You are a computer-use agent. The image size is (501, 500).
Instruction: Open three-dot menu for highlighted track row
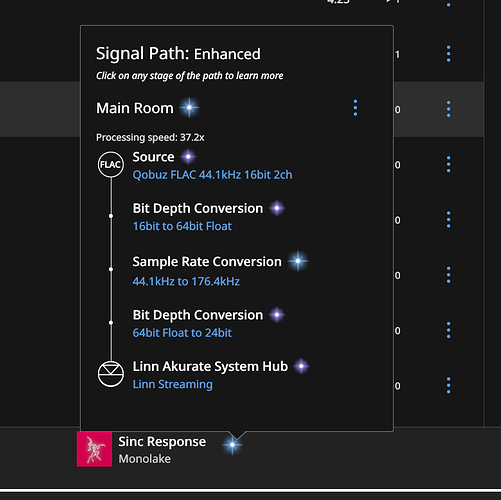pos(448,109)
